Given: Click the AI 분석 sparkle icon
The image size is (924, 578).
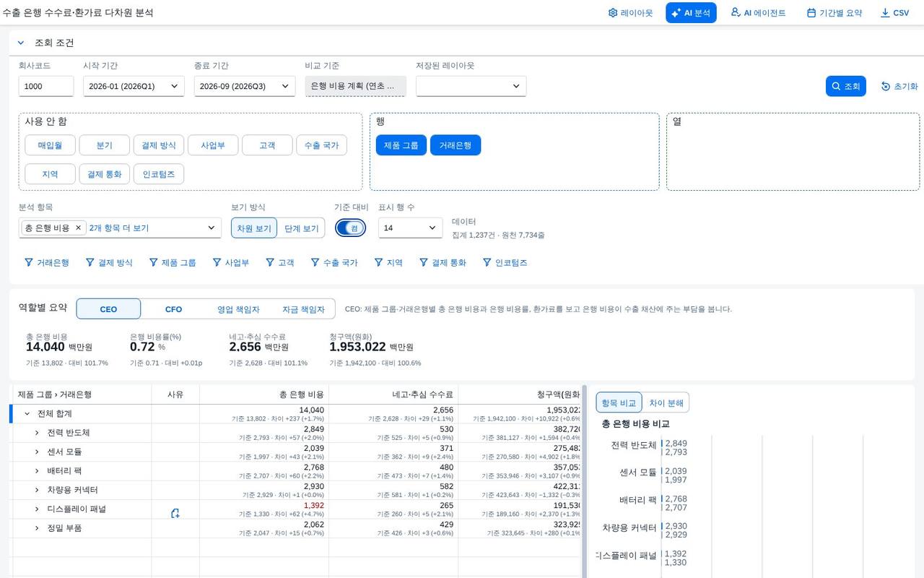Looking at the screenshot, I should coord(676,13).
